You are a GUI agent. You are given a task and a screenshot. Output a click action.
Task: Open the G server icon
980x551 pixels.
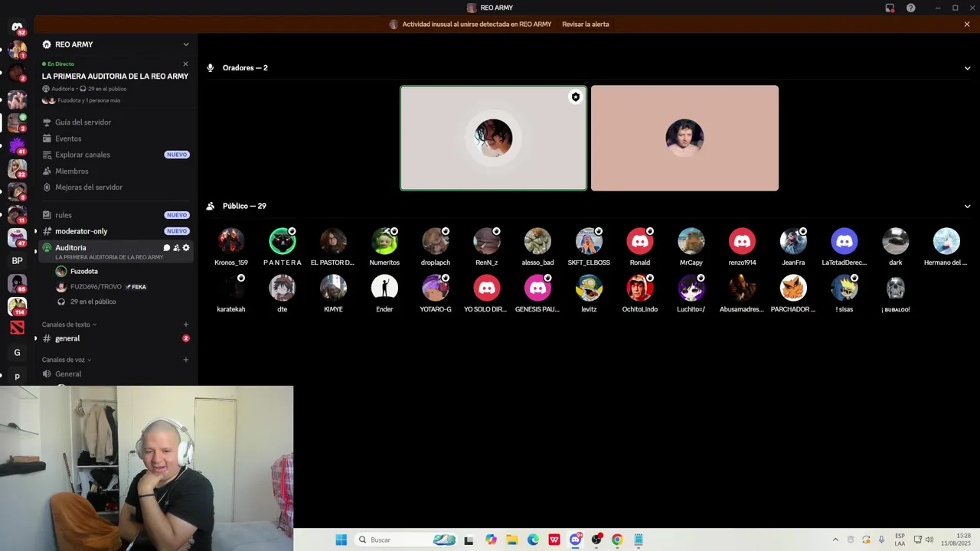(x=17, y=353)
